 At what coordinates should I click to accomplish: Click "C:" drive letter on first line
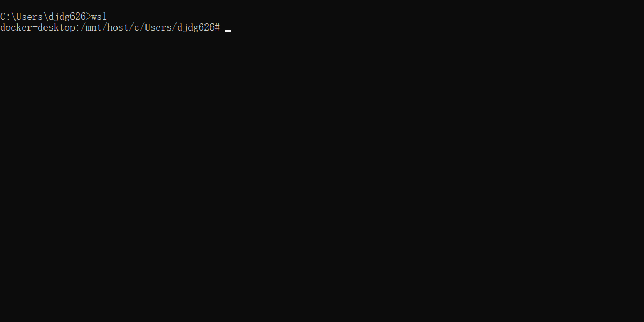[x=5, y=17]
